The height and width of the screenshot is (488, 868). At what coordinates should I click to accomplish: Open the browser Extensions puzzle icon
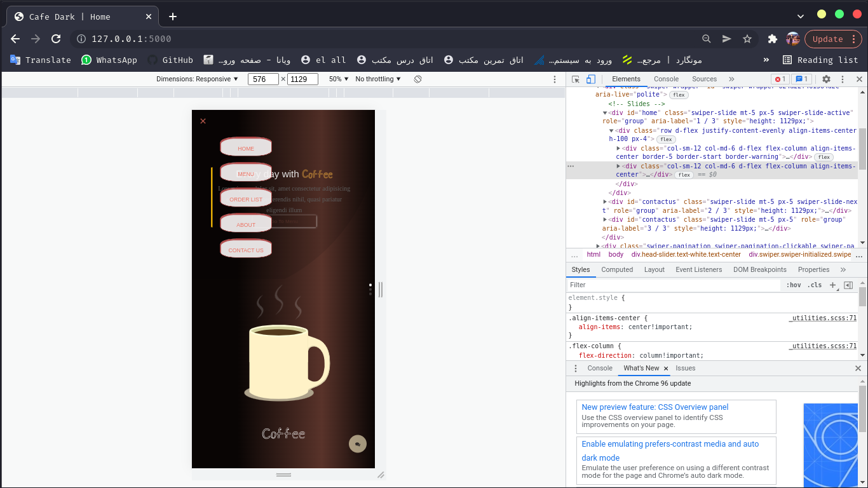pyautogui.click(x=773, y=39)
